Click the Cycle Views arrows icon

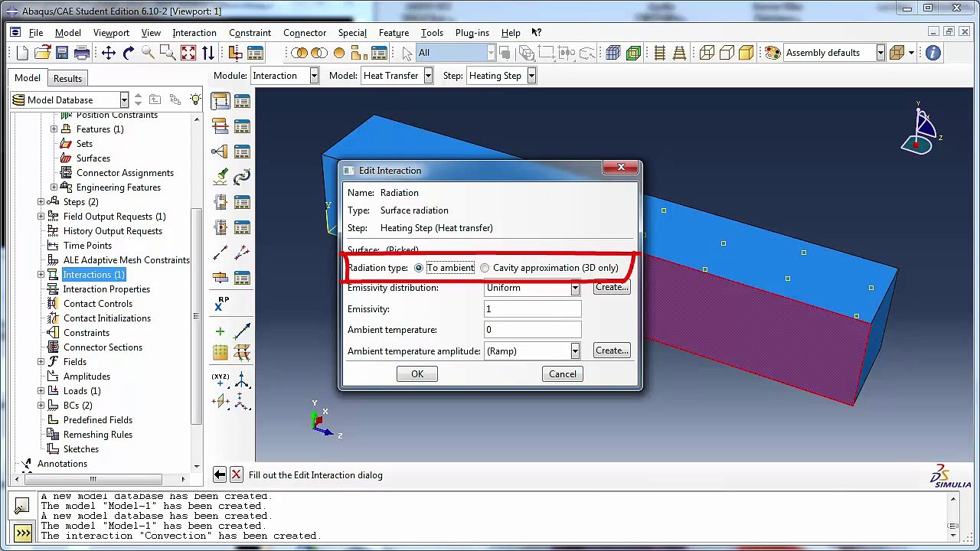[208, 53]
